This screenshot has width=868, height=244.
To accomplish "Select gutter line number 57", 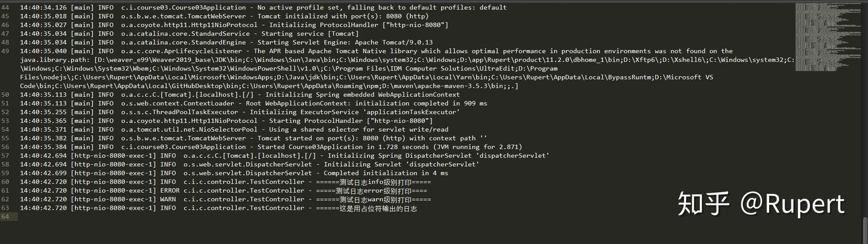I will coord(5,156).
